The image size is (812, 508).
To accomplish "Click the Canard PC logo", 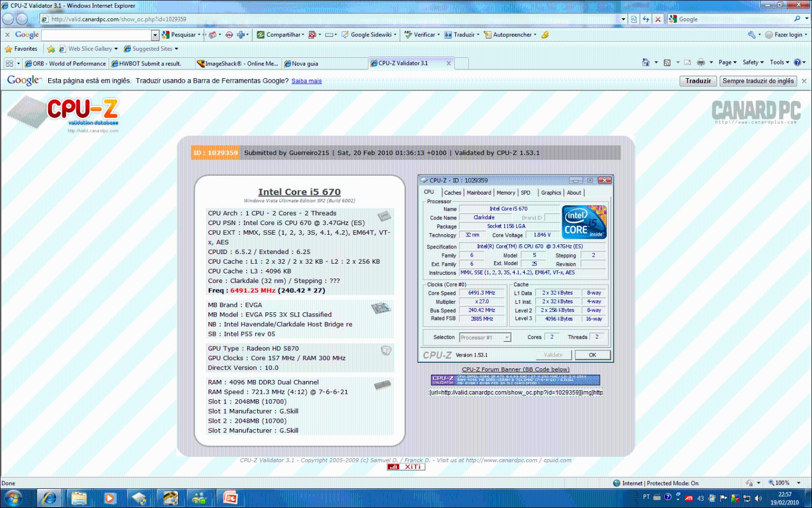I will point(756,112).
